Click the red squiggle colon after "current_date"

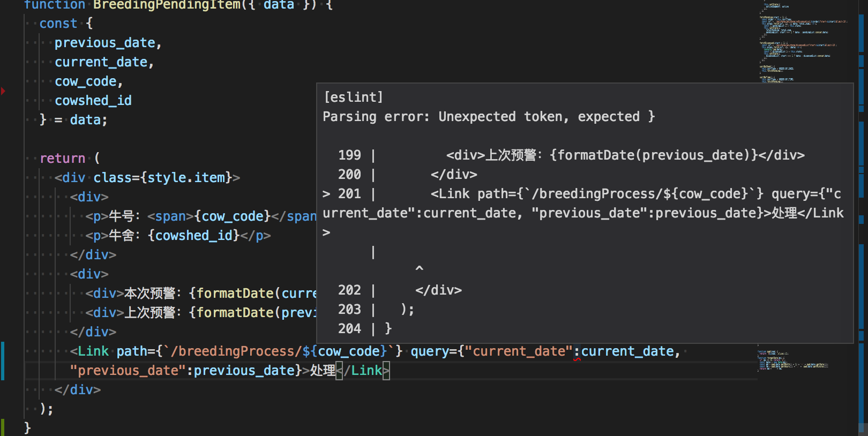[x=577, y=352]
